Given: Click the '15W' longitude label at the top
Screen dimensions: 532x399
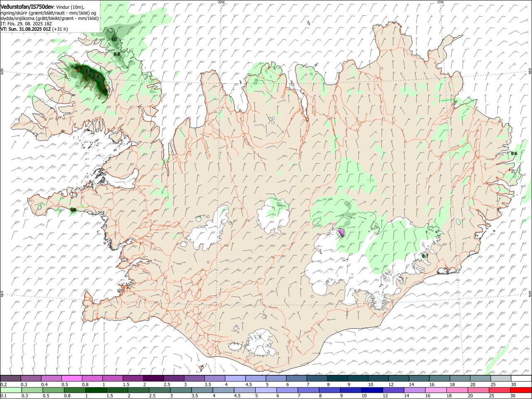Looking at the screenshot, I should pyautogui.click(x=440, y=2).
